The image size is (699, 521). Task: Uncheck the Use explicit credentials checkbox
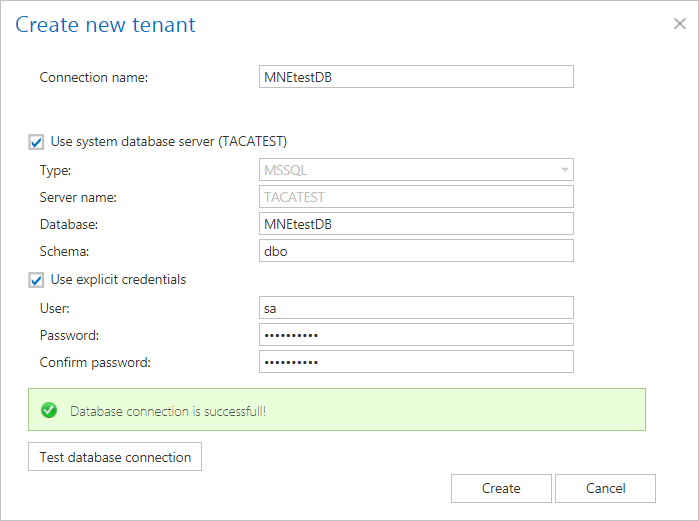[36, 280]
